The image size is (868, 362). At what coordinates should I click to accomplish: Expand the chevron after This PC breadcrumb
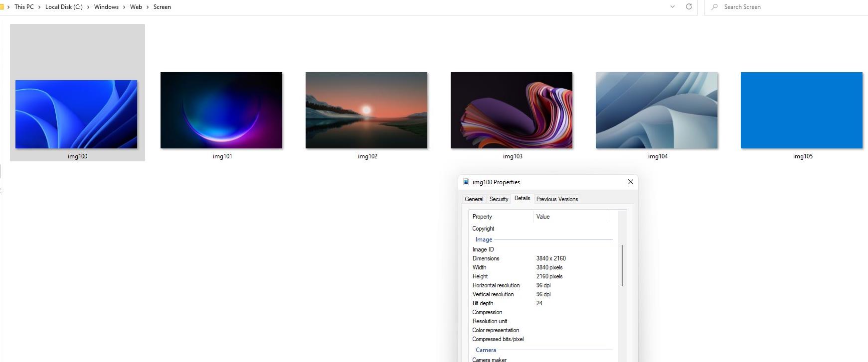(x=39, y=7)
